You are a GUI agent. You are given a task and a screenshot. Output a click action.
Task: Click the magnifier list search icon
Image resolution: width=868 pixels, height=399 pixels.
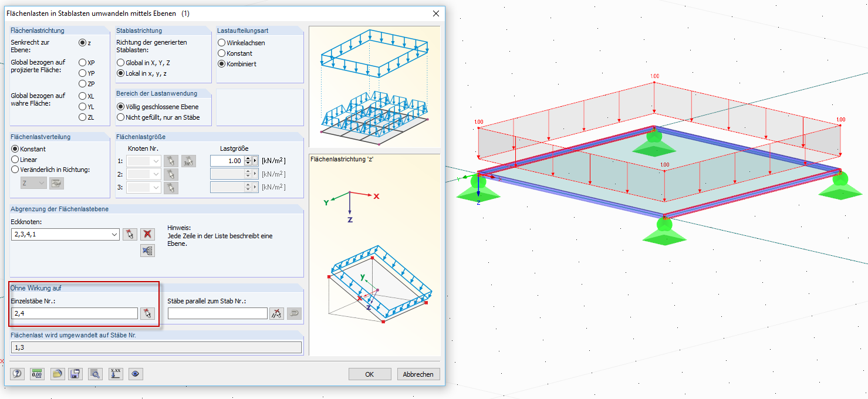point(95,374)
